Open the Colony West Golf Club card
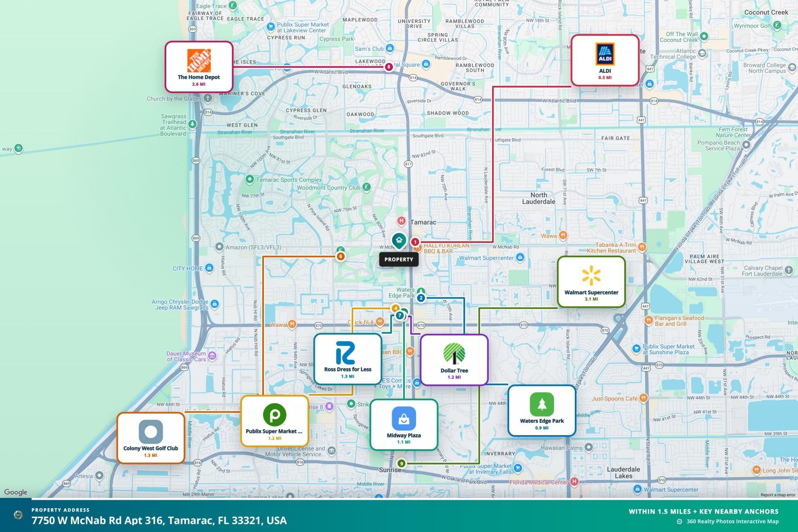798x532 pixels. click(151, 438)
